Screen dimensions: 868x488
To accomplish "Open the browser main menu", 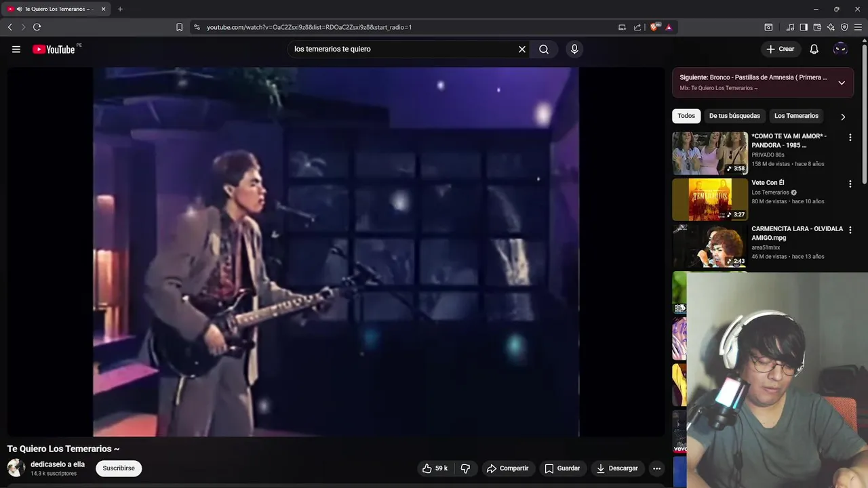I will point(858,27).
